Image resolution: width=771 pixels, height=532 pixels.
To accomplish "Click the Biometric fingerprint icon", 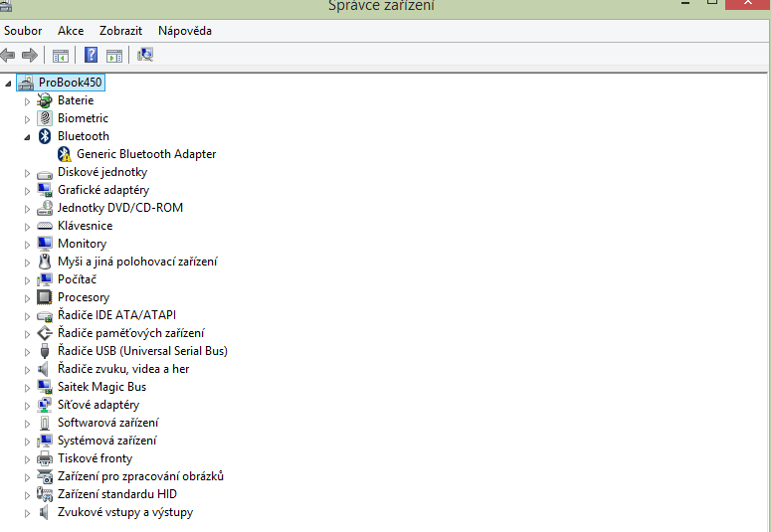I will coord(45,118).
